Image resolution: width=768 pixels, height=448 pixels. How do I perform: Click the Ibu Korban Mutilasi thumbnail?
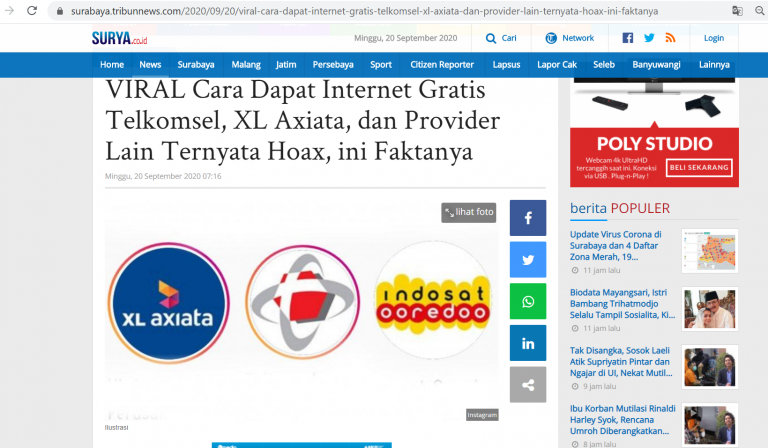point(710,425)
